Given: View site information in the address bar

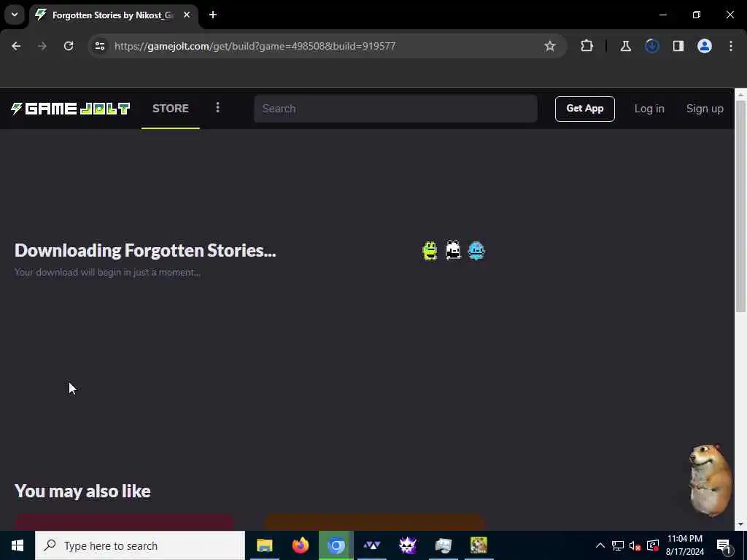Looking at the screenshot, I should (99, 46).
